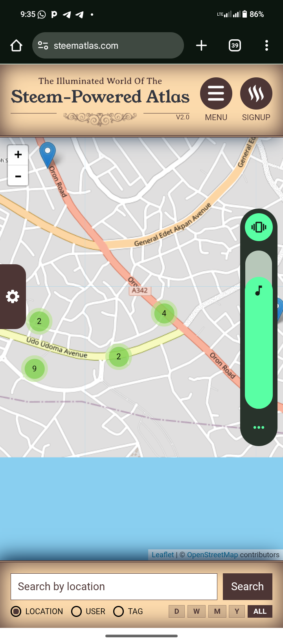Open the Leaflet attribution link
This screenshot has width=283, height=644.
pyautogui.click(x=163, y=555)
